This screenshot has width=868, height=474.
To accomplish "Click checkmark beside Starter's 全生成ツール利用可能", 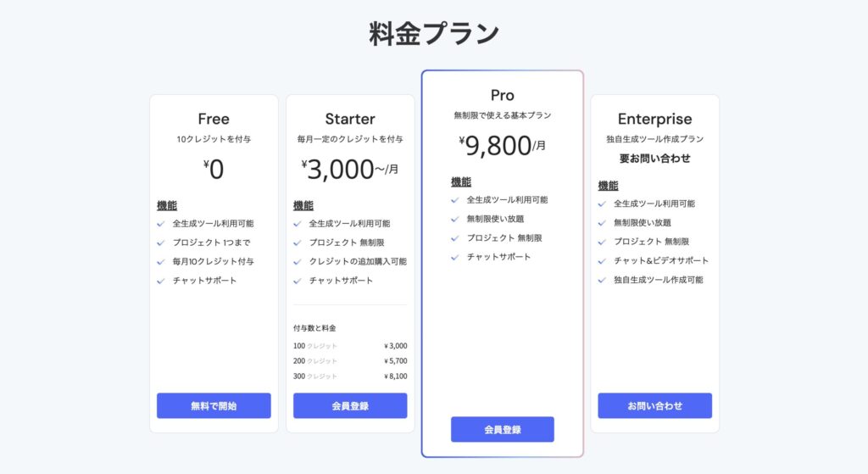I will [x=298, y=224].
